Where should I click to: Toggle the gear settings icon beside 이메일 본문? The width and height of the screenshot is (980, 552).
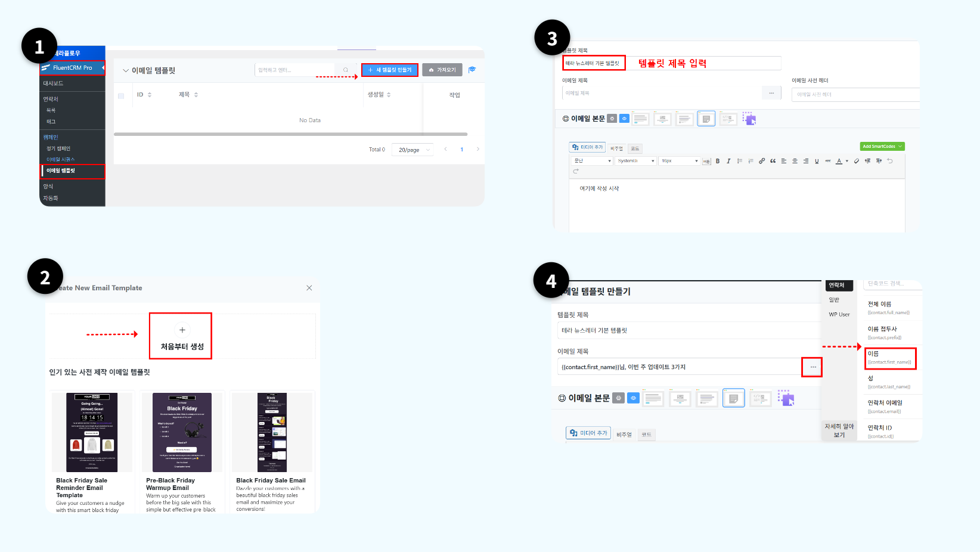(612, 118)
